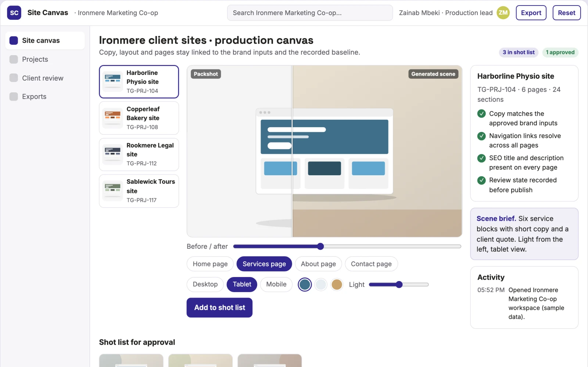This screenshot has height=367, width=588.
Task: Click the Reset button
Action: pos(567,13)
